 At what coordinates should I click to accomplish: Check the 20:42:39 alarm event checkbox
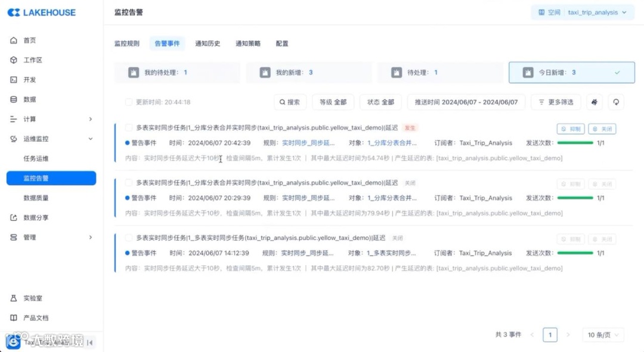129,127
